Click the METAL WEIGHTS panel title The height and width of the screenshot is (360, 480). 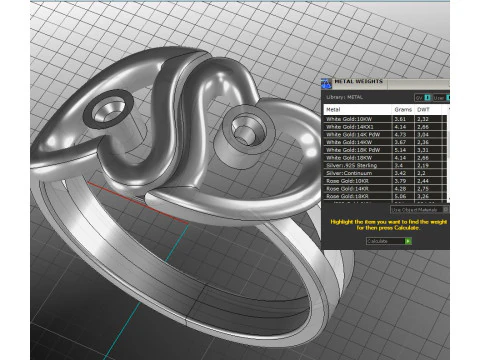(x=358, y=81)
